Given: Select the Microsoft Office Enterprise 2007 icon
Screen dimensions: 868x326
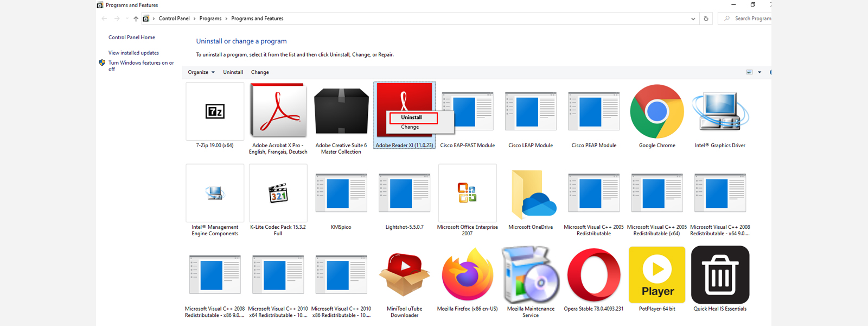Looking at the screenshot, I should click(468, 193).
